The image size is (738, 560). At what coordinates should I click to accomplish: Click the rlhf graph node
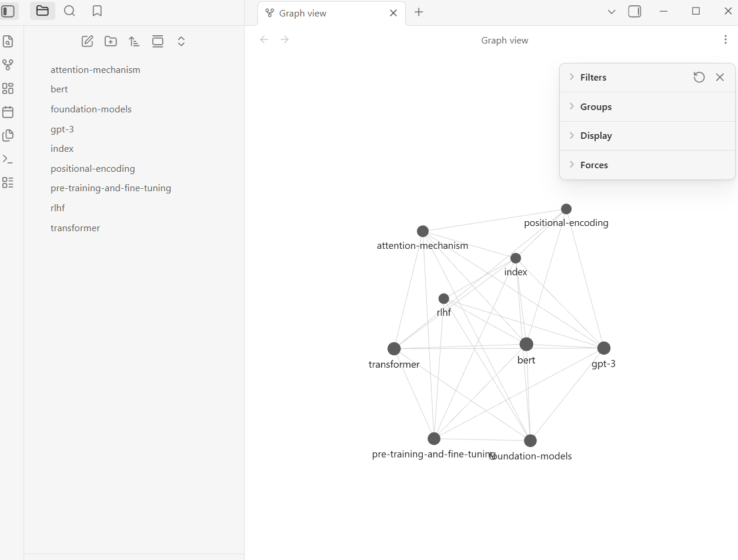444,299
